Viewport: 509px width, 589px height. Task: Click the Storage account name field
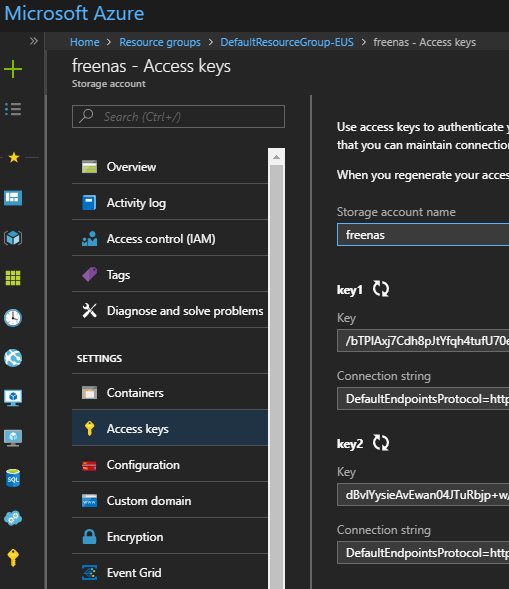423,235
